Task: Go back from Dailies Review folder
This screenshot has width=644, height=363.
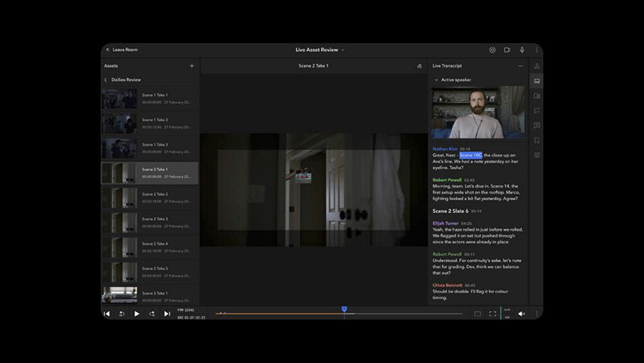Action: pyautogui.click(x=106, y=80)
